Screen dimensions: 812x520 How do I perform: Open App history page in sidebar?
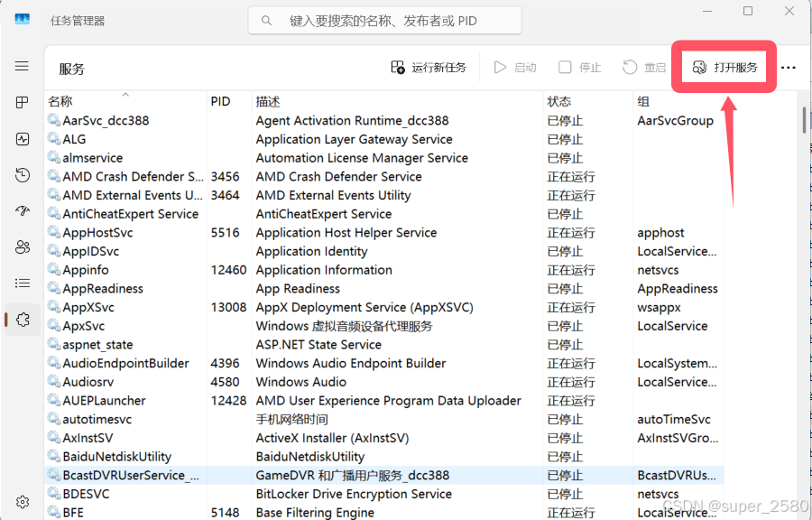[x=23, y=175]
